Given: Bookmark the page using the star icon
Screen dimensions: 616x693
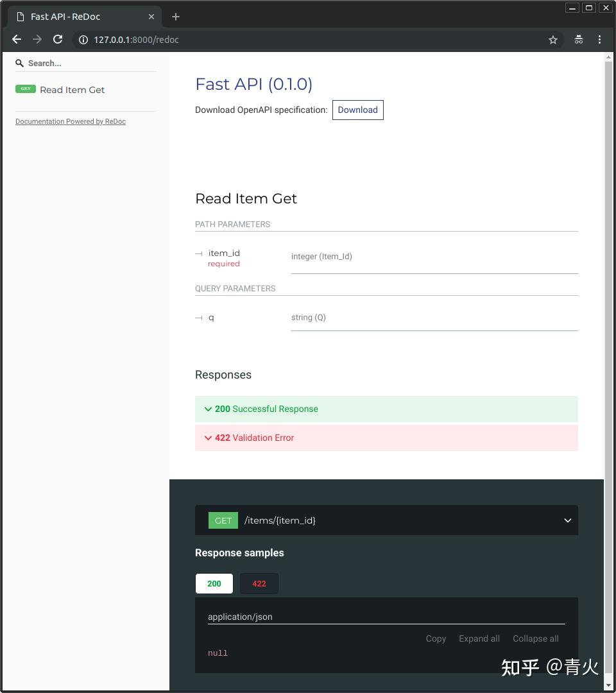Looking at the screenshot, I should [x=553, y=39].
